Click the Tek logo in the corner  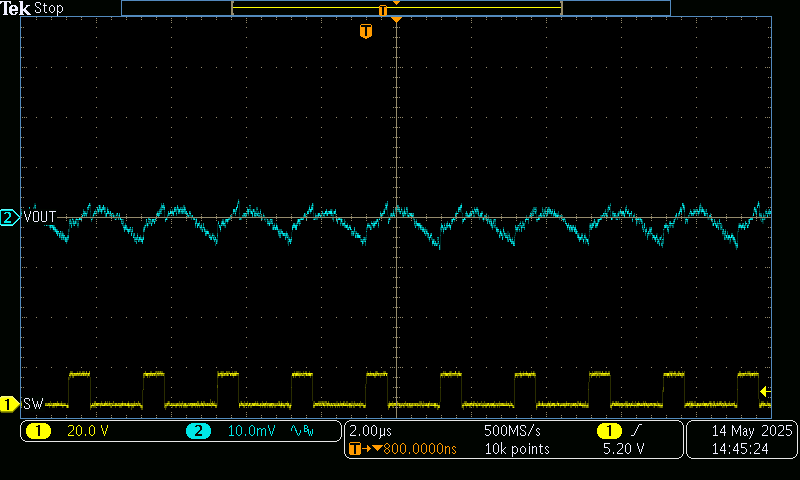click(x=16, y=8)
